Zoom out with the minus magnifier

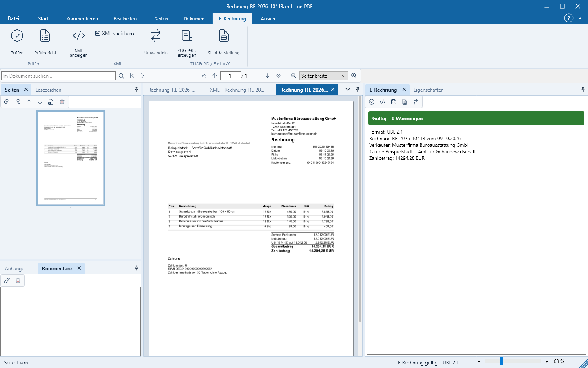(293, 76)
